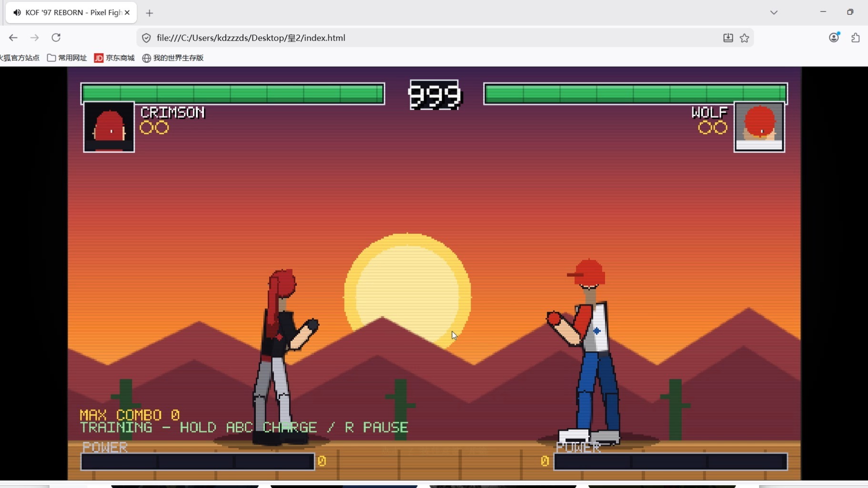Open the 我的世界生存版 bookmark
This screenshot has height=488, width=868.
(173, 58)
